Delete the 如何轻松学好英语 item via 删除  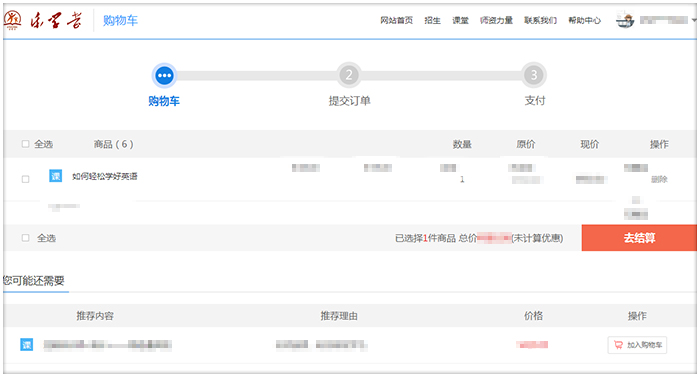coord(659,180)
